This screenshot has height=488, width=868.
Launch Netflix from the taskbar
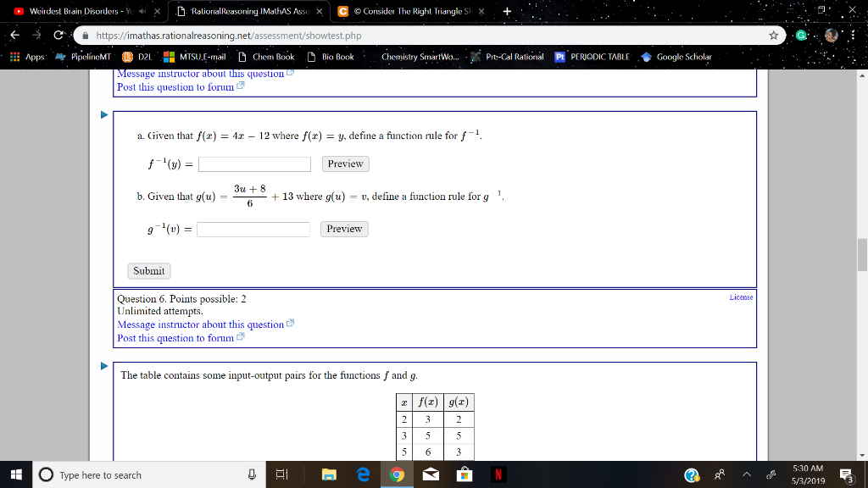497,474
